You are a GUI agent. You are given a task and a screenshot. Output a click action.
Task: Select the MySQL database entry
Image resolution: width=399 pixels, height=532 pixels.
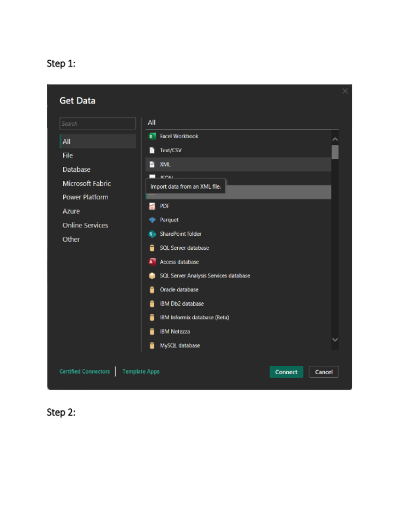238,345
